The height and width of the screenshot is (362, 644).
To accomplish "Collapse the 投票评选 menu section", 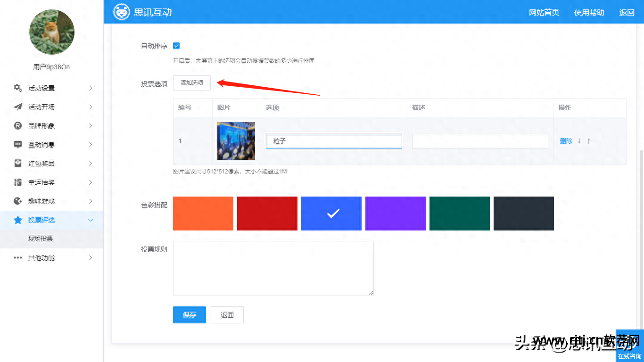I will [x=91, y=220].
